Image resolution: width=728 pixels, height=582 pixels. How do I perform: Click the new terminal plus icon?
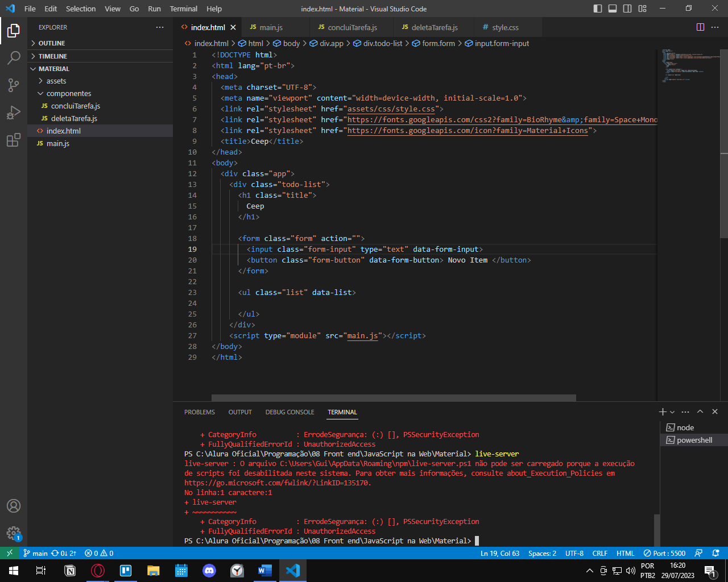pos(663,411)
